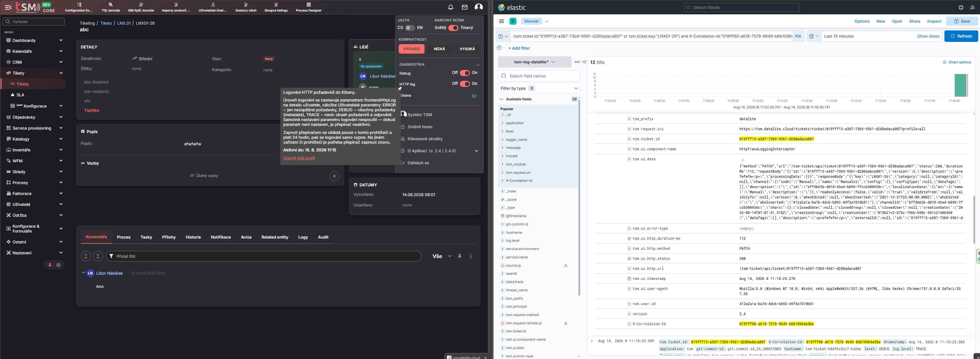
Task: Expand Katalogy sidebar menu
Action: click(x=34, y=139)
